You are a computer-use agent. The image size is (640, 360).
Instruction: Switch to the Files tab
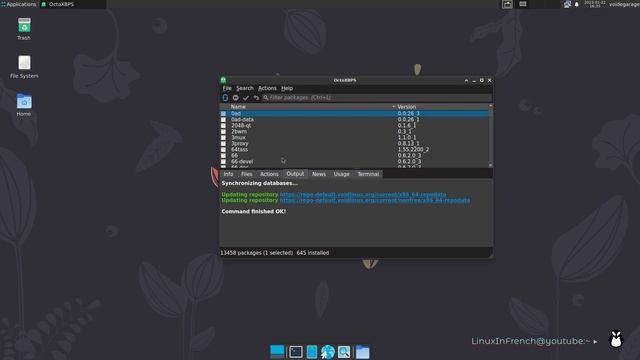(247, 174)
